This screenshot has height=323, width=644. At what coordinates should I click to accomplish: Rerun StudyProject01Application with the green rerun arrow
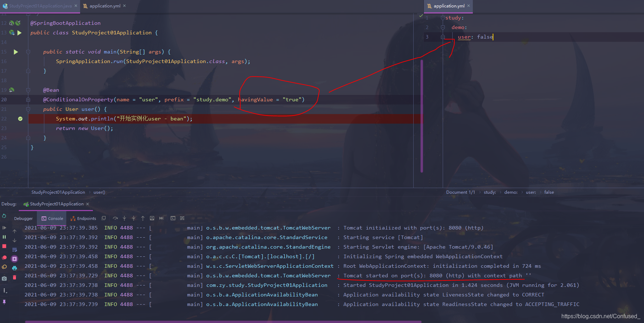point(4,216)
